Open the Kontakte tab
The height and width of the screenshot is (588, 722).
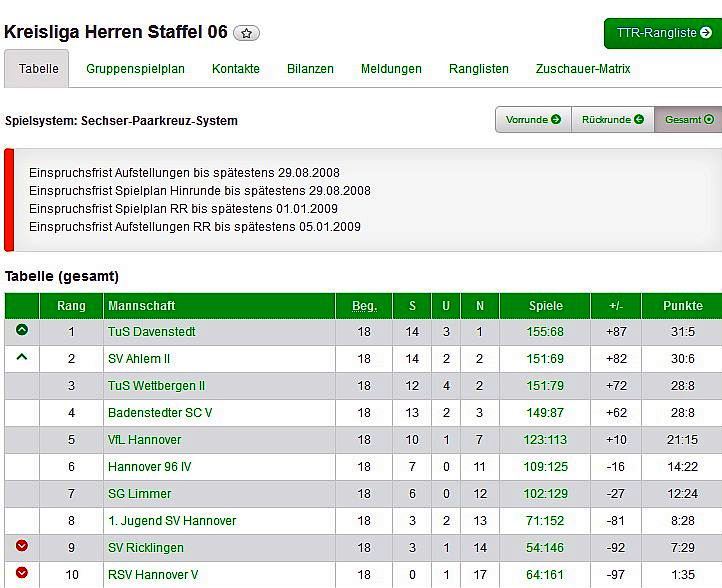pyautogui.click(x=236, y=69)
